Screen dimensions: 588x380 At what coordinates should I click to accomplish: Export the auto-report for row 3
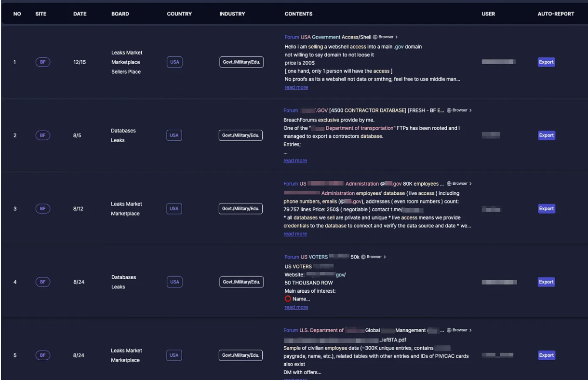click(546, 209)
